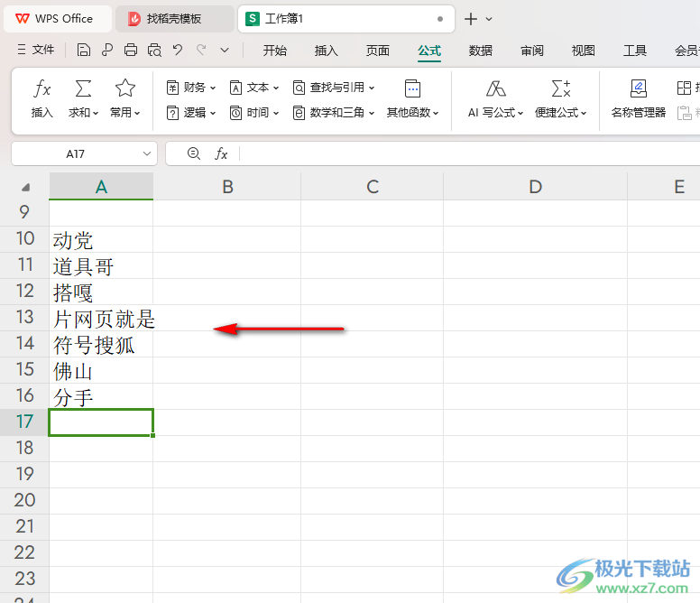Open the 逻辑 functions dropdown
Viewport: 700px width, 603px height.
click(191, 113)
